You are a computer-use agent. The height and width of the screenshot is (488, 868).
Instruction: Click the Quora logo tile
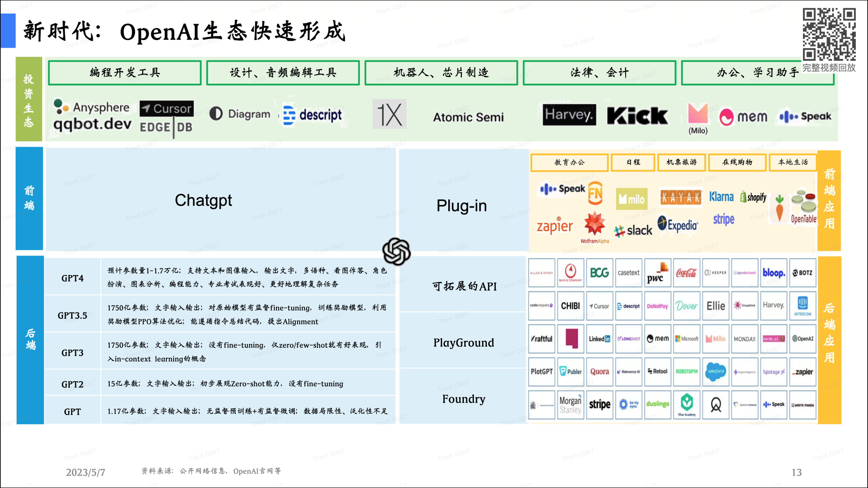(x=599, y=372)
